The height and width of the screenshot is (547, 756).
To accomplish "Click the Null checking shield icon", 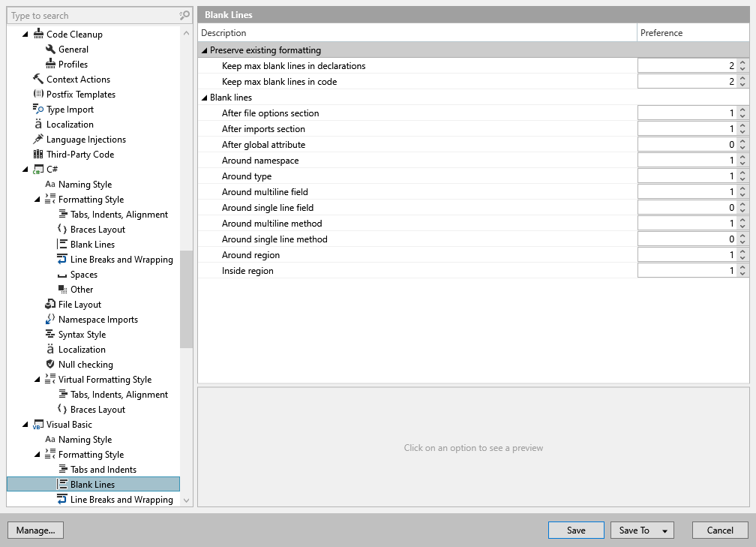I will coord(49,364).
